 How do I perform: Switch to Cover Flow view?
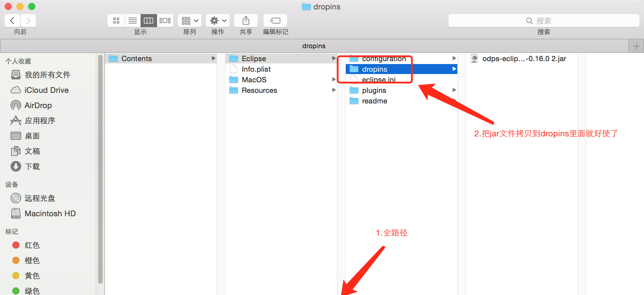click(165, 21)
